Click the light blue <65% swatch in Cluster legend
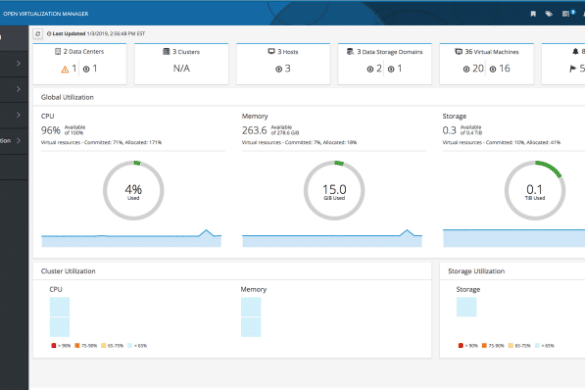This screenshot has width=585, height=390. (130, 346)
